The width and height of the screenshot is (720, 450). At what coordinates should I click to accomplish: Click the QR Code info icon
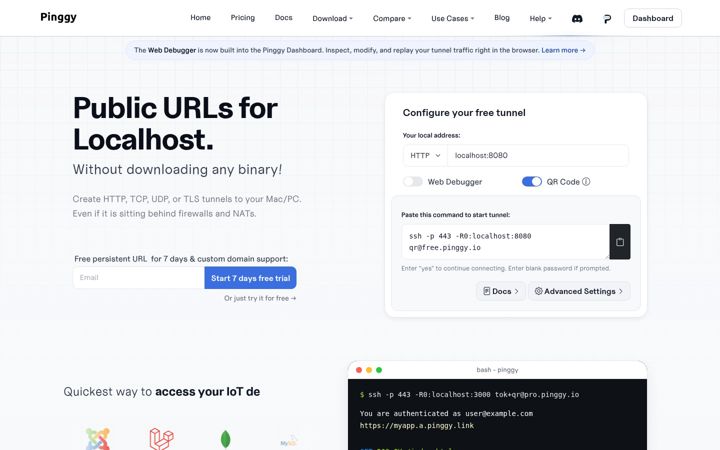click(x=586, y=182)
